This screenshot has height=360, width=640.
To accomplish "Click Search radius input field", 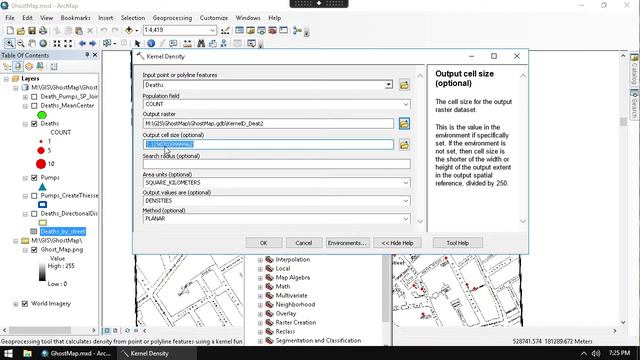I will click(276, 164).
